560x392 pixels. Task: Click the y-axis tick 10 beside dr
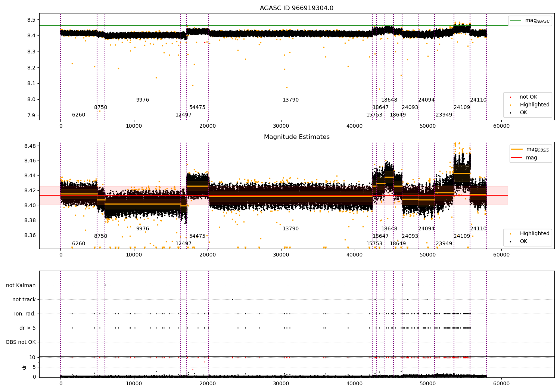click(32, 357)
